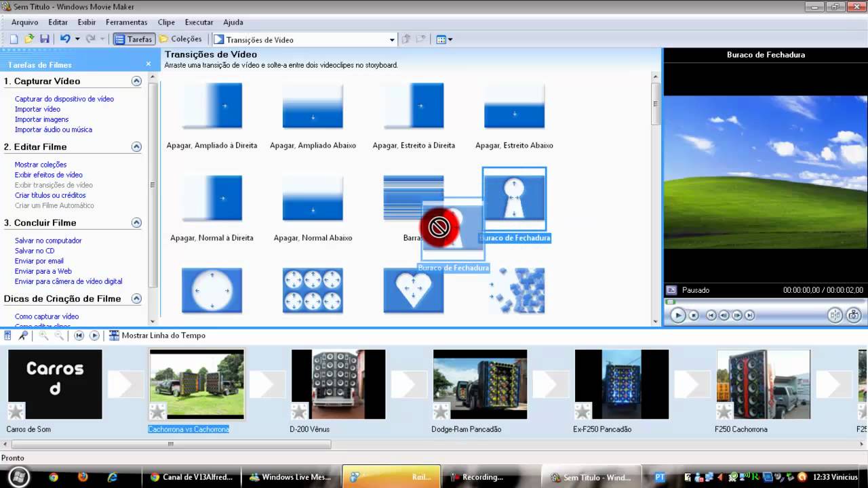The image size is (868, 488).
Task: Open the Arquivo menu
Action: 25,22
